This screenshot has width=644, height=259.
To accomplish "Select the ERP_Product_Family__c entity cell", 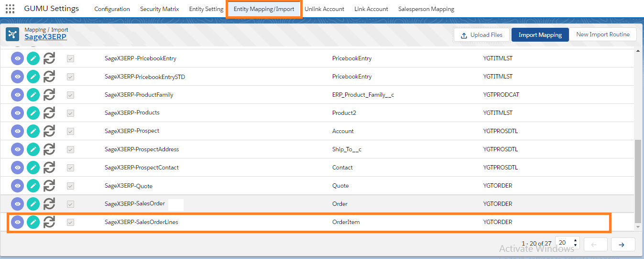I will click(363, 95).
